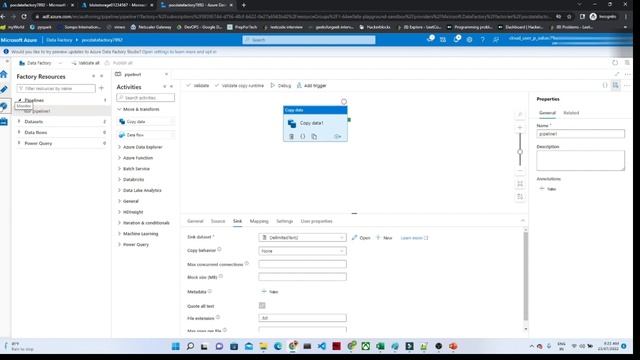
Task: Click Validate all button
Action: click(x=85, y=63)
